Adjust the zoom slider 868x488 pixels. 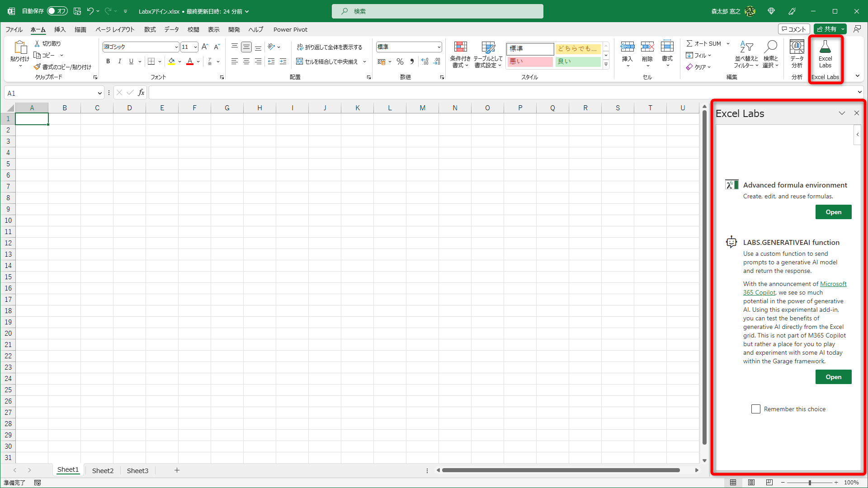pyautogui.click(x=809, y=482)
